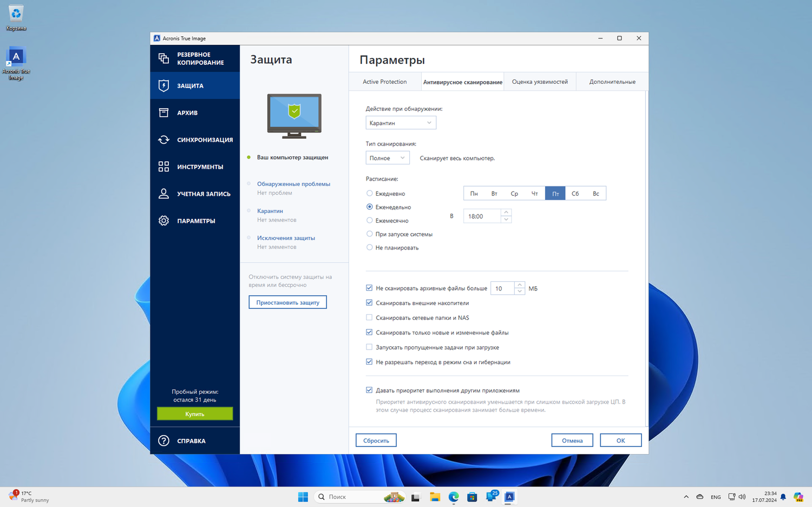Viewport: 812px width, 507px height.
Task: Switch to the Active Protection tab
Action: click(385, 82)
